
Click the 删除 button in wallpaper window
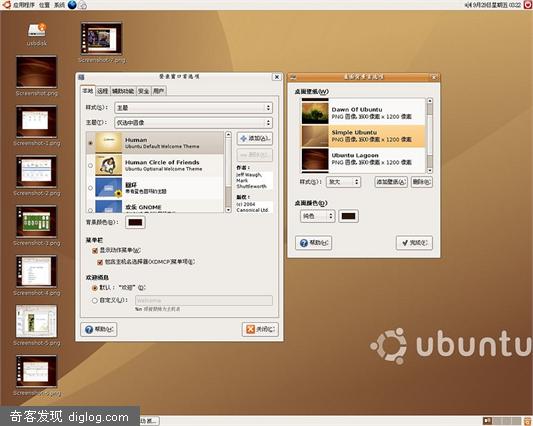coord(422,182)
